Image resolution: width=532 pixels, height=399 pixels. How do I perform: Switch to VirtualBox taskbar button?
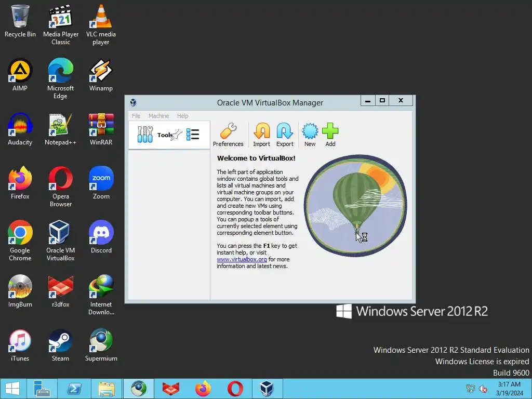[x=267, y=389]
